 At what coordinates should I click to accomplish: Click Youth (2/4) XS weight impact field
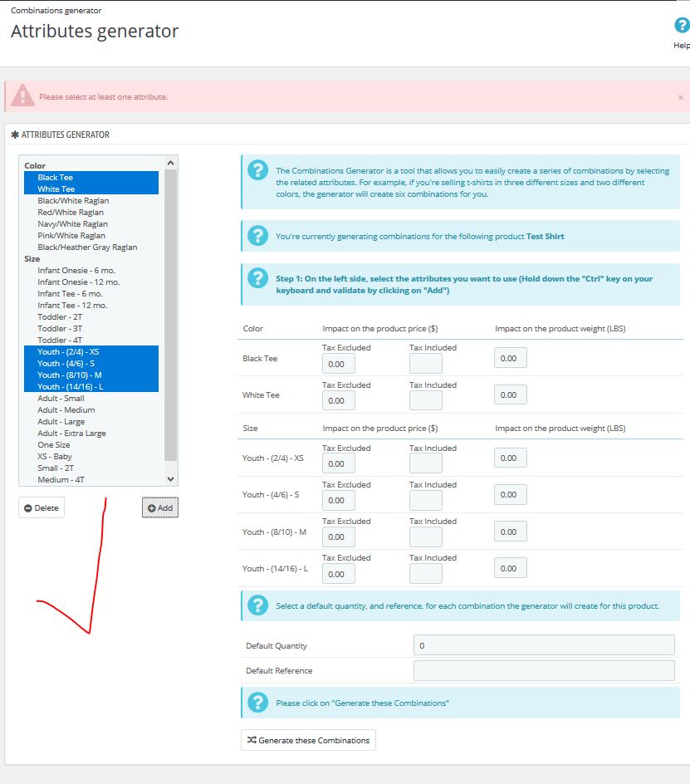pos(510,458)
